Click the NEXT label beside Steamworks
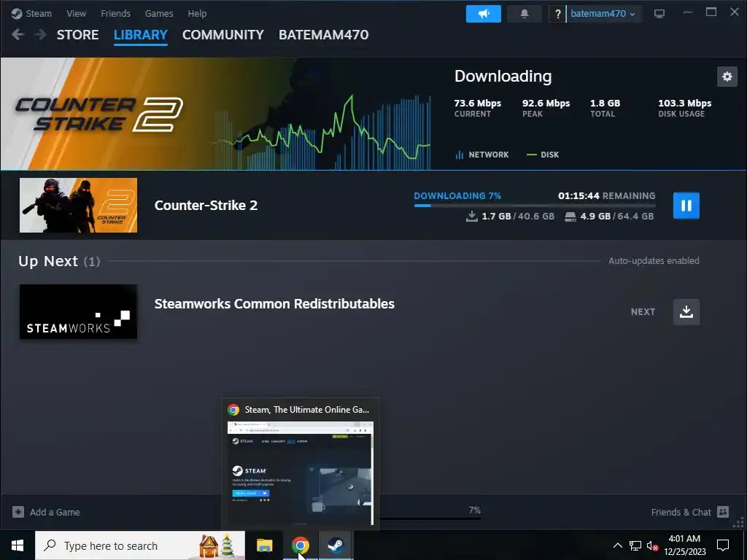This screenshot has height=560, width=747. (x=643, y=312)
